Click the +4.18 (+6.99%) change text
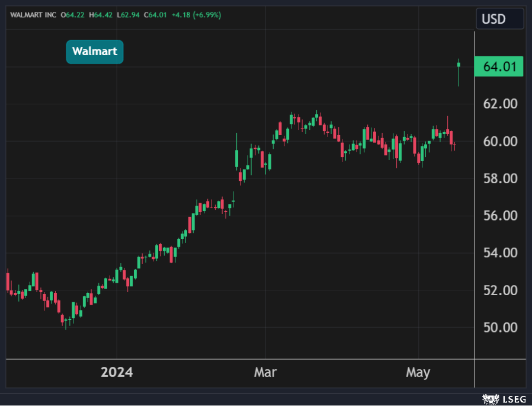532x406 pixels. coord(196,15)
